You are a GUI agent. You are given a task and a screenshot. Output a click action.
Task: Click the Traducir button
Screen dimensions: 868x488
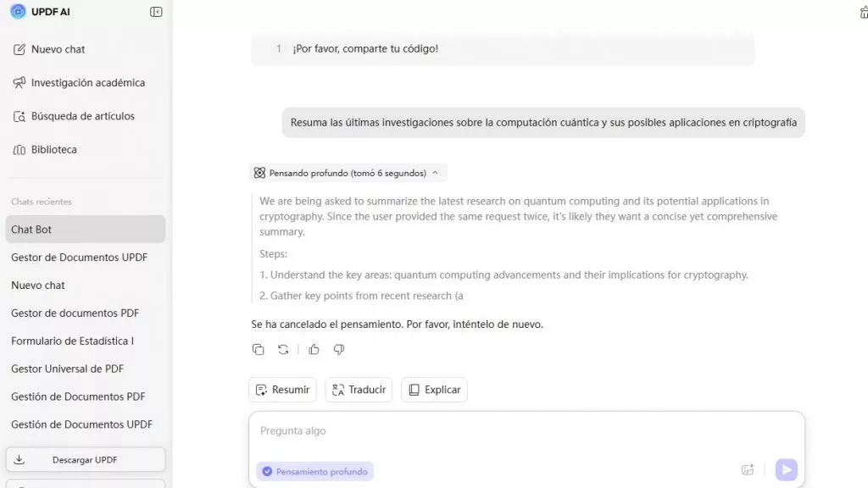click(x=359, y=390)
